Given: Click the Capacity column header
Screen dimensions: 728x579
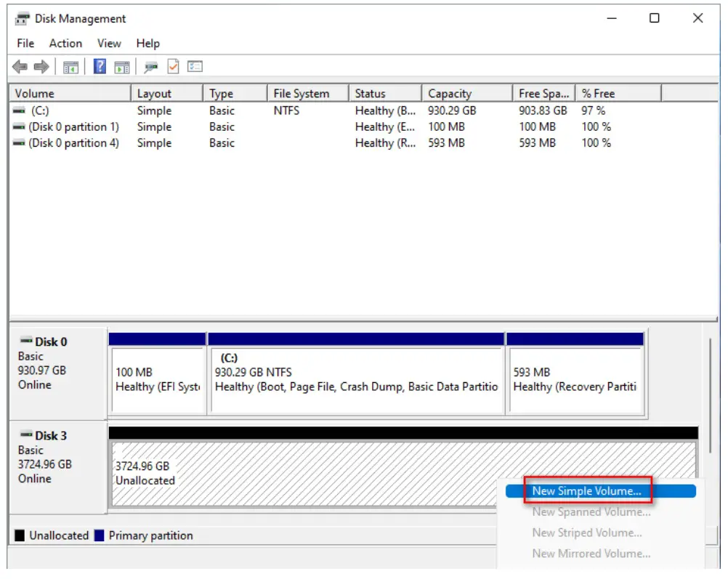Looking at the screenshot, I should pyautogui.click(x=466, y=93).
